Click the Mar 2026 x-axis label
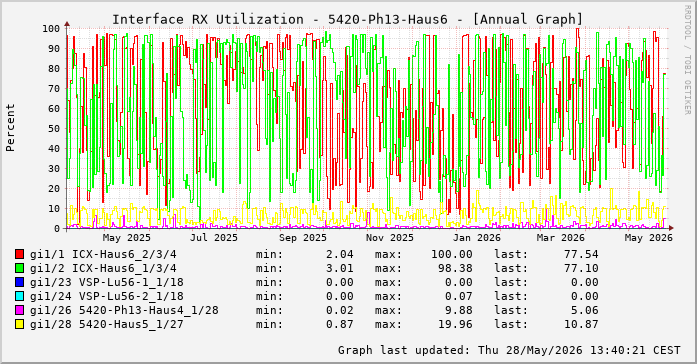 [561, 238]
